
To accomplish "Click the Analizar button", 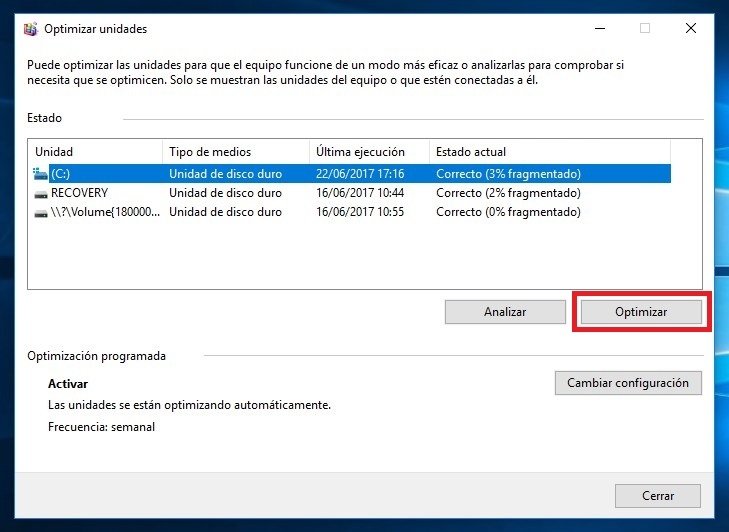I will [505, 312].
